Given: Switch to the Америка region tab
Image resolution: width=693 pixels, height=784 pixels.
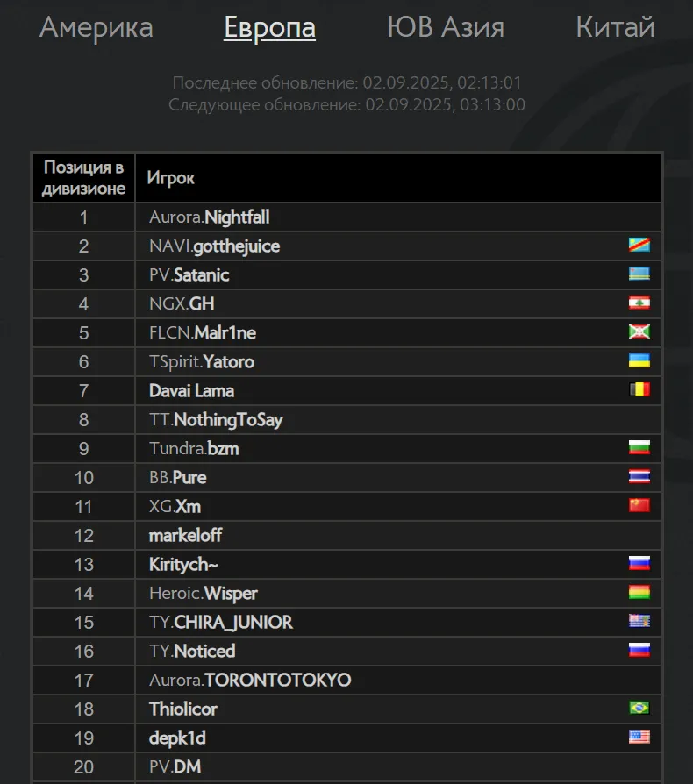Looking at the screenshot, I should (x=96, y=27).
